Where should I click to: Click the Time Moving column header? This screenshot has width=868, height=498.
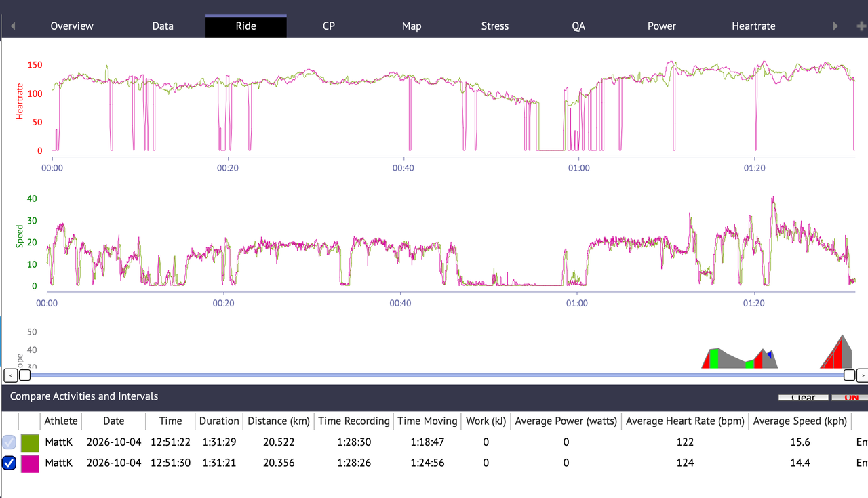[x=427, y=421]
